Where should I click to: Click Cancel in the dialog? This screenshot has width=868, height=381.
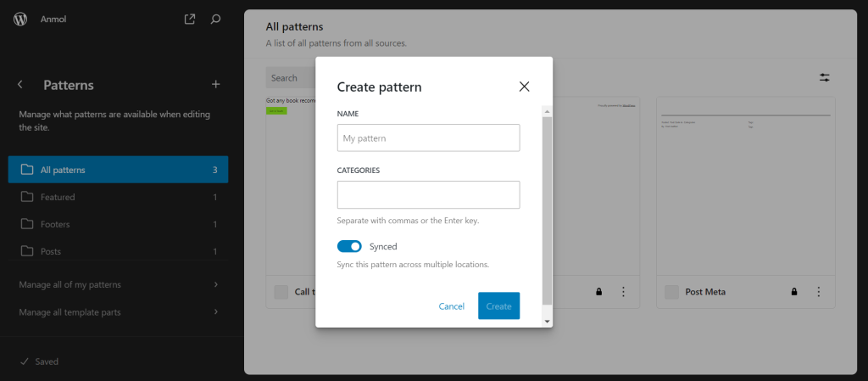point(452,306)
